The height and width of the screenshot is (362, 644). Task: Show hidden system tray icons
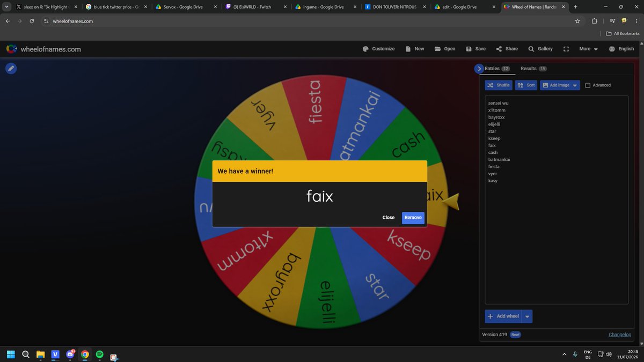(564, 354)
